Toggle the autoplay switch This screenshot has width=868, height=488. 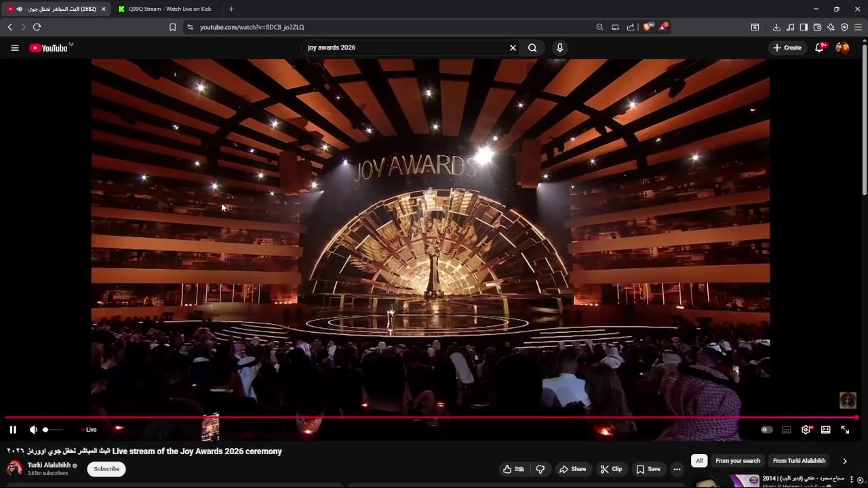pyautogui.click(x=766, y=430)
